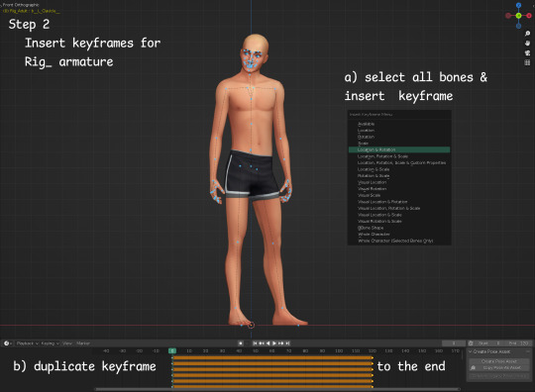Choose Location & Scale keyframe entry
Viewport: 535px width, 392px height.
399,169
